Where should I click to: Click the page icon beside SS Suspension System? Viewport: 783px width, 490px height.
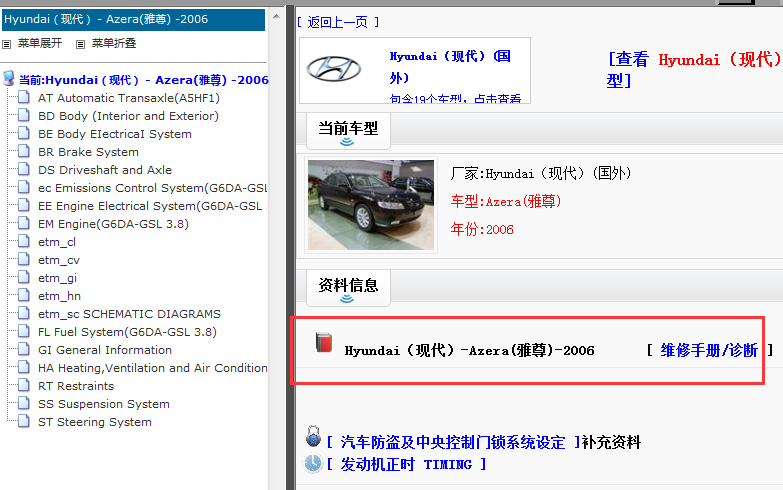click(x=23, y=403)
